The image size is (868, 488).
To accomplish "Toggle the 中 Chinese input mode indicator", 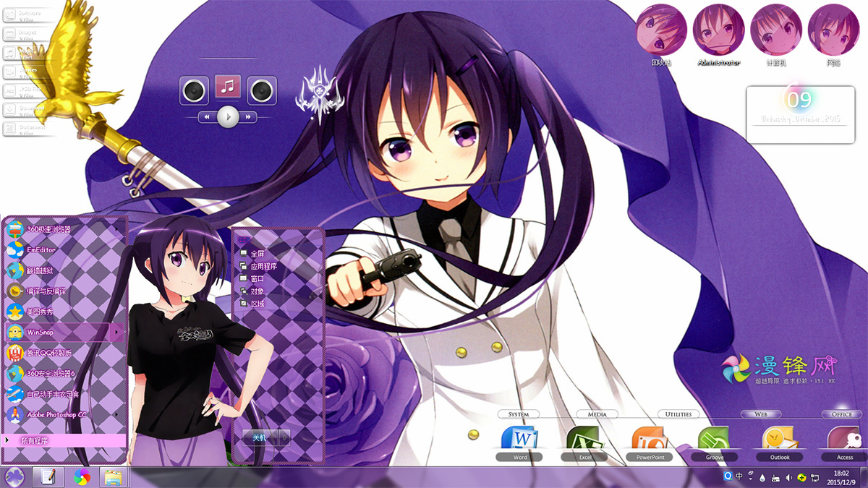I will coord(739,477).
